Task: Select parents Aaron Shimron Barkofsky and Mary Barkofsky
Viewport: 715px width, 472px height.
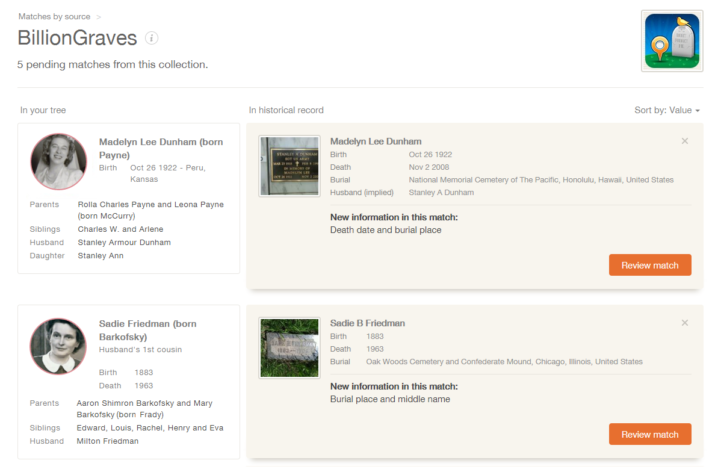Action: click(145, 409)
